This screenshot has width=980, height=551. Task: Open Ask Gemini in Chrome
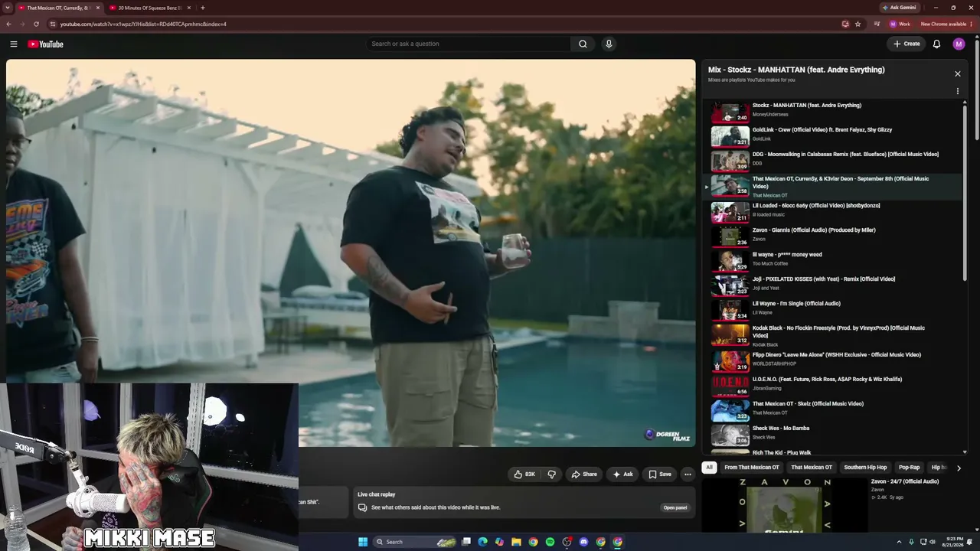(900, 8)
